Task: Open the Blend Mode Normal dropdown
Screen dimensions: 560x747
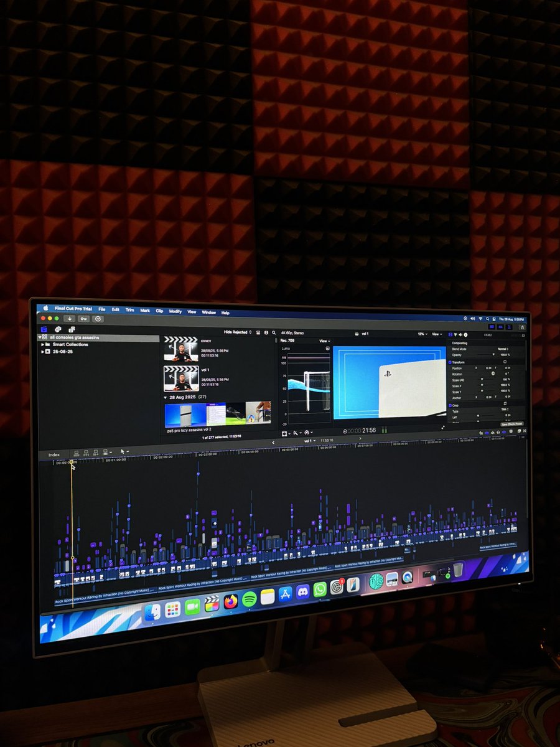Action: click(503, 349)
